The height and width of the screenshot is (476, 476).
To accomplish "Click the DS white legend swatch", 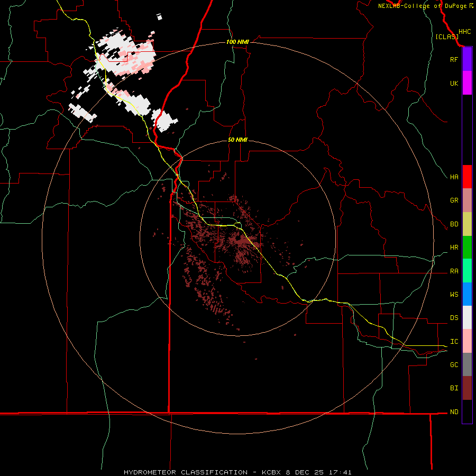I will [x=467, y=317].
